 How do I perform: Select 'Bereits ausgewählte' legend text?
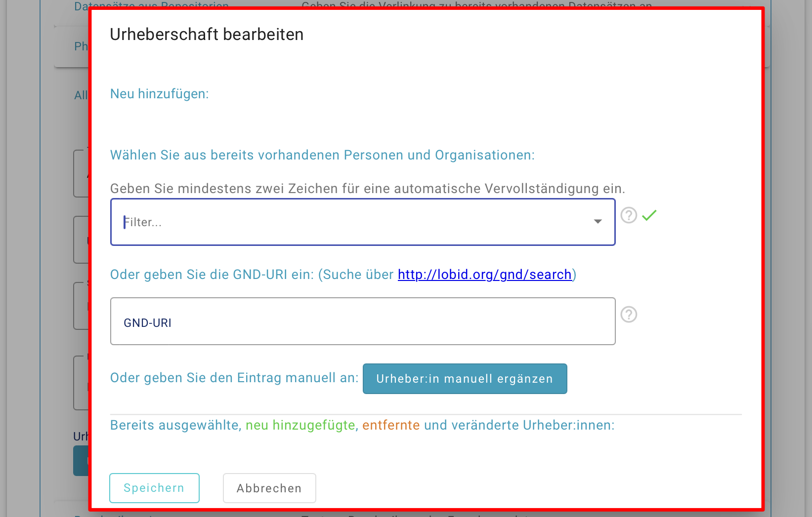pos(176,425)
